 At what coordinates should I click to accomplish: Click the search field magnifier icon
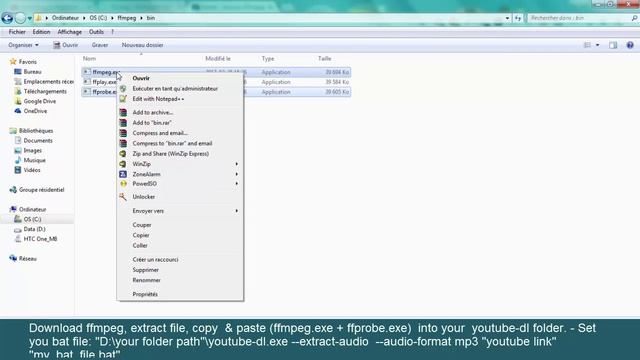(x=634, y=18)
